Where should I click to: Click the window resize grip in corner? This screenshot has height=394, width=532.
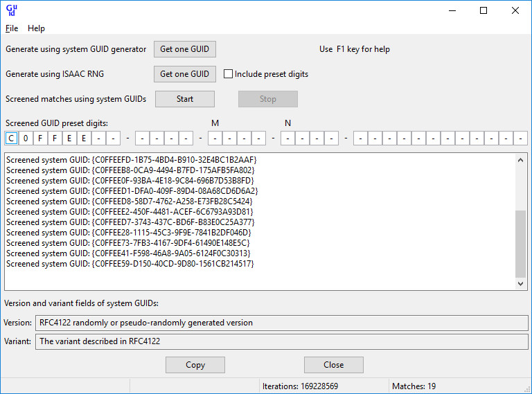pyautogui.click(x=527, y=390)
